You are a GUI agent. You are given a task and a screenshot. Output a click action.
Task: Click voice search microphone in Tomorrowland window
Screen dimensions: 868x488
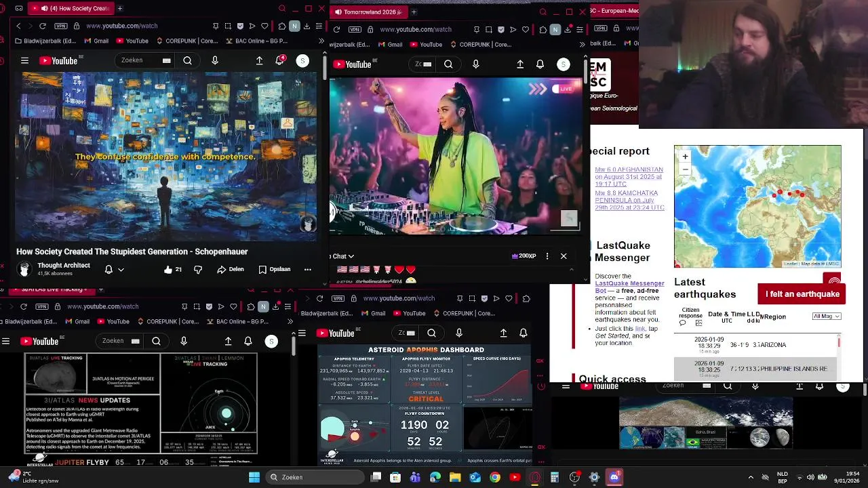[x=475, y=64]
